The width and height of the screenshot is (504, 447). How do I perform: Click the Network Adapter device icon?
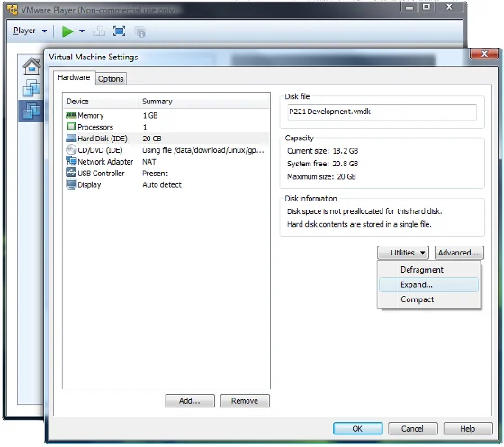(x=71, y=161)
